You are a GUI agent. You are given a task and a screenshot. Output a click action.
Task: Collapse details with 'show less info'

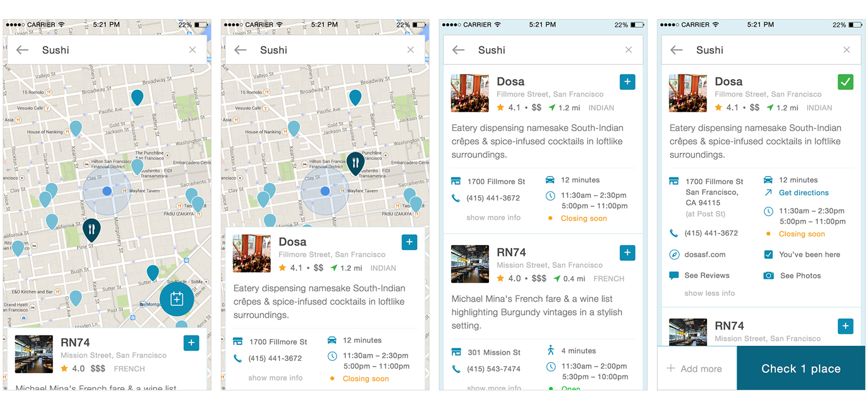[710, 293]
